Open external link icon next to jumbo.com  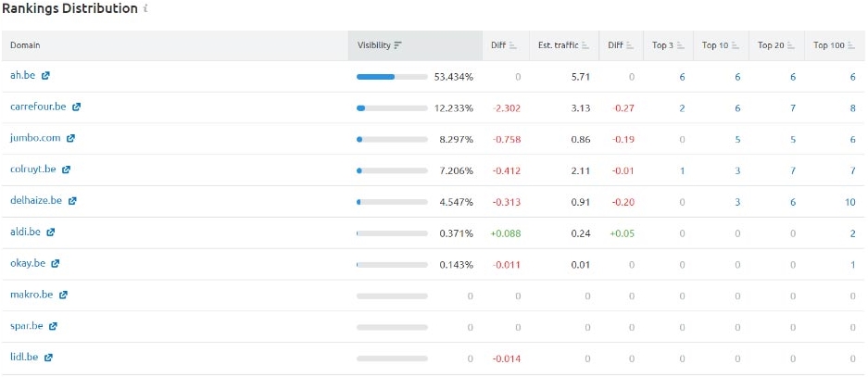[x=70, y=138]
